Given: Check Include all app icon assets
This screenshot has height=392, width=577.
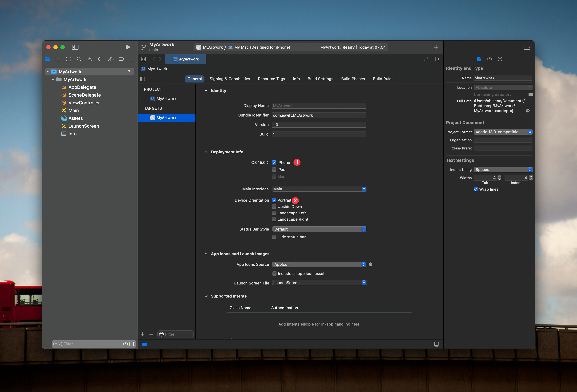Looking at the screenshot, I should coord(274,274).
